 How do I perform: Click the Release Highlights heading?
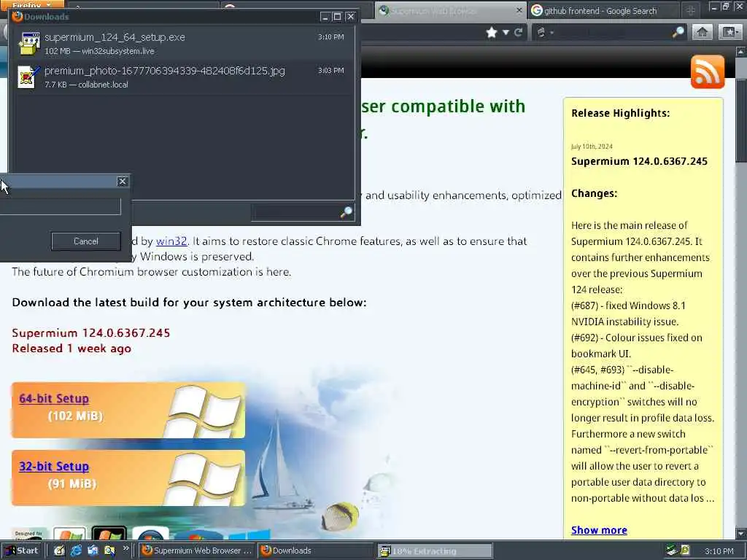620,113
